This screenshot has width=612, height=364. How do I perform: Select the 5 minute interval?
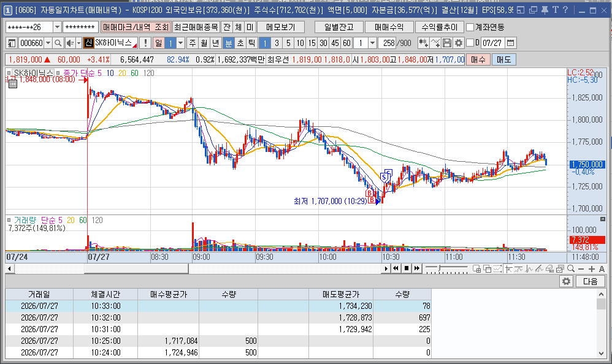(288, 43)
